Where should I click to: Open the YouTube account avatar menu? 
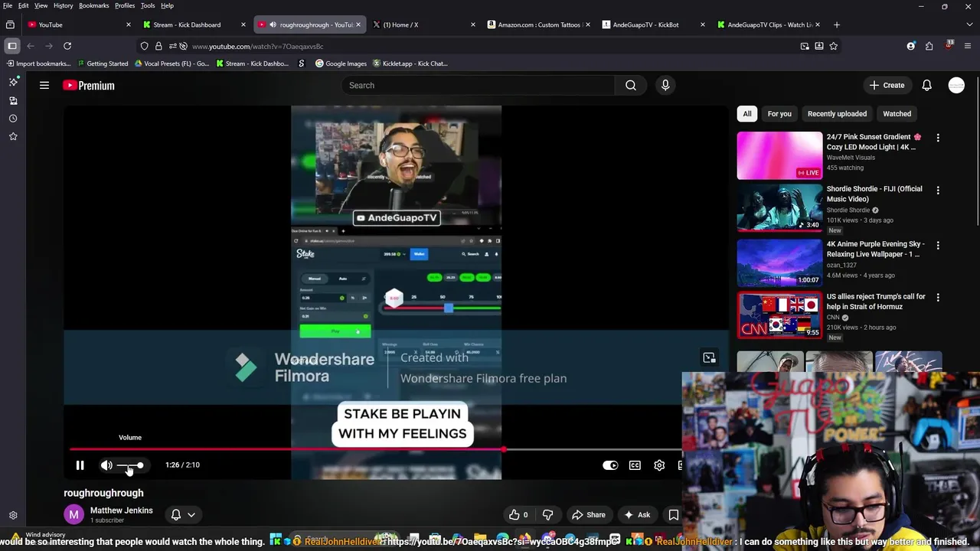[956, 85]
